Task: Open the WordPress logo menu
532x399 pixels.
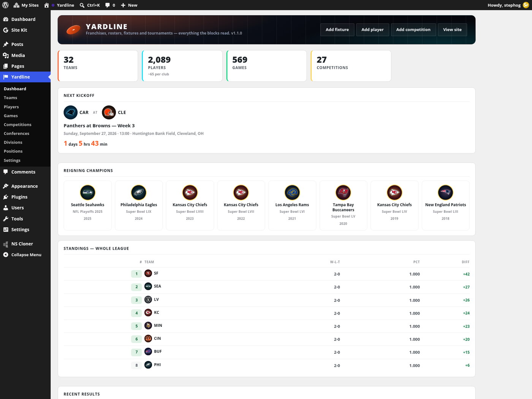Action: point(5,5)
